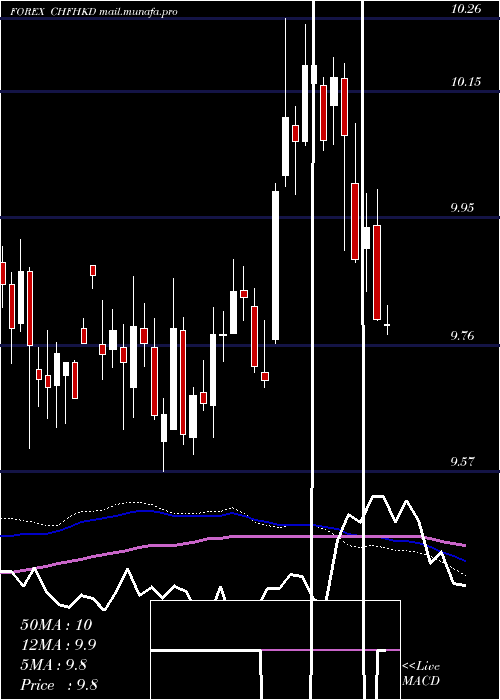The height and width of the screenshot is (700, 500).
Task: Click the 12MA : 9.9 value
Action: pyautogui.click(x=58, y=645)
